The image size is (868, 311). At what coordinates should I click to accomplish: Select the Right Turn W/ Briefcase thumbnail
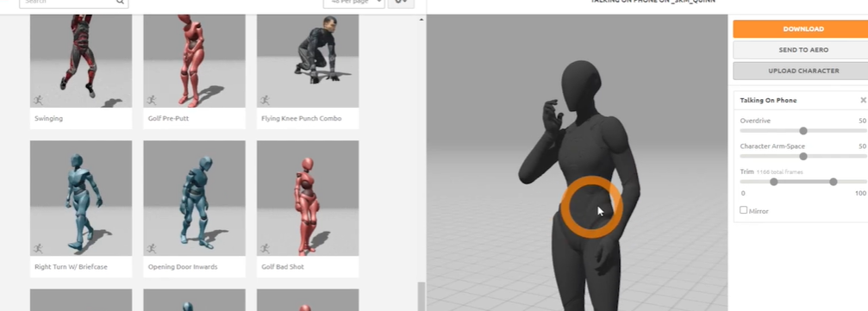(x=81, y=198)
